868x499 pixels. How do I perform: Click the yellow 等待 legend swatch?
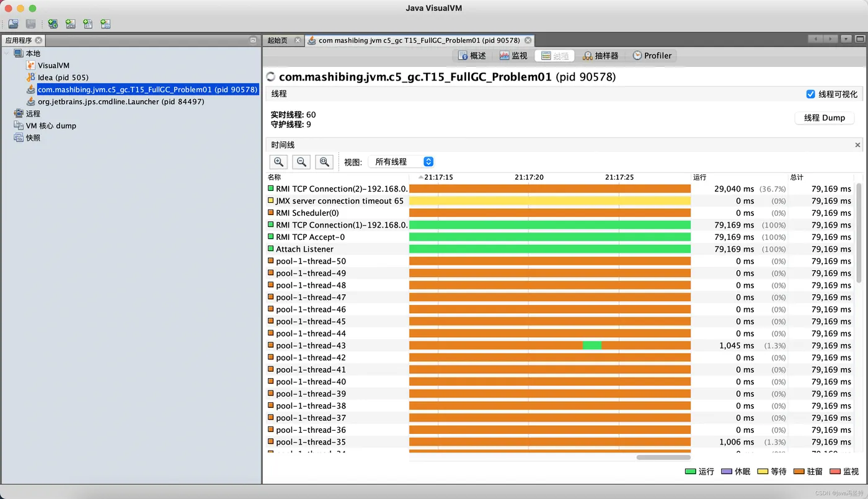coord(763,472)
